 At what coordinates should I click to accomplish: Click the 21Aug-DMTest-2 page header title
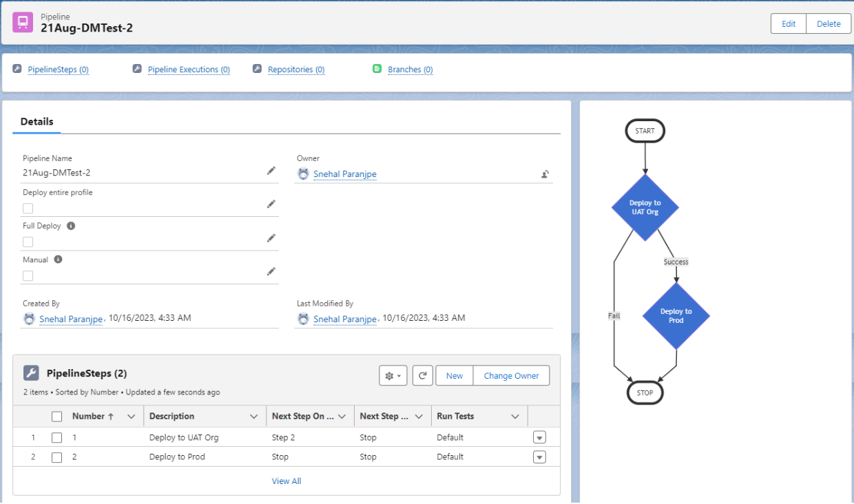pyautogui.click(x=87, y=28)
